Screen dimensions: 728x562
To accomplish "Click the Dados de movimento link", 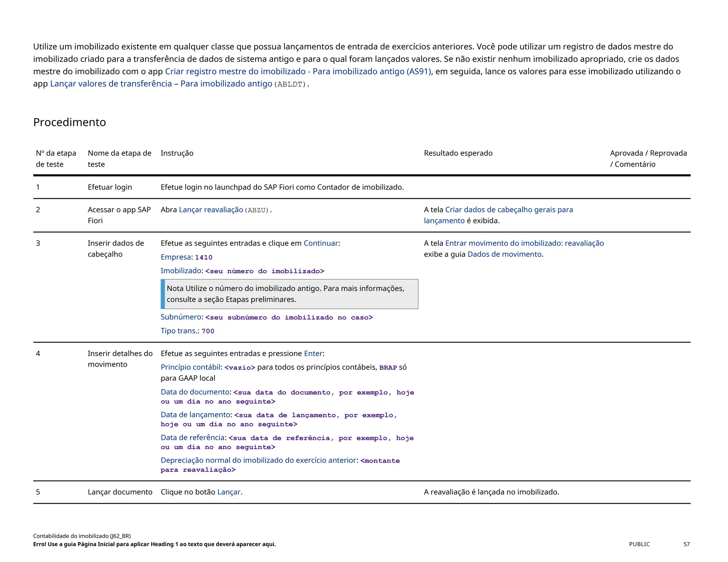I will click(504, 254).
